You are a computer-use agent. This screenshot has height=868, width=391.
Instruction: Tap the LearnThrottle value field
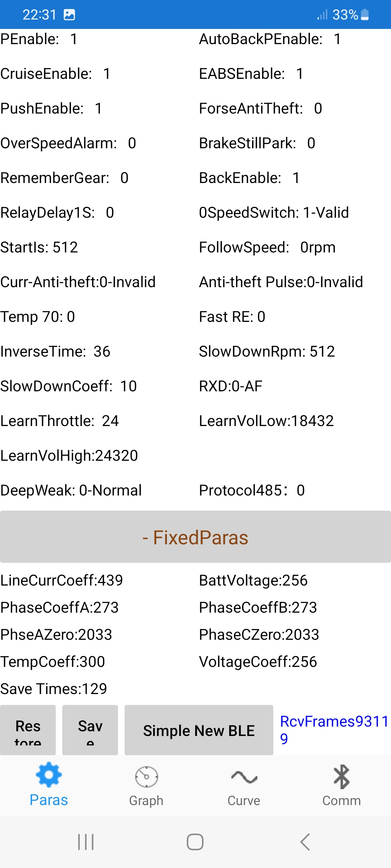110,421
